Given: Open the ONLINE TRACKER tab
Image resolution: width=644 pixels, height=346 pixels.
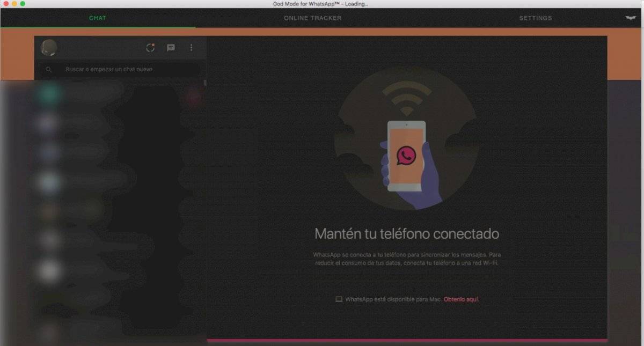Looking at the screenshot, I should [x=312, y=18].
